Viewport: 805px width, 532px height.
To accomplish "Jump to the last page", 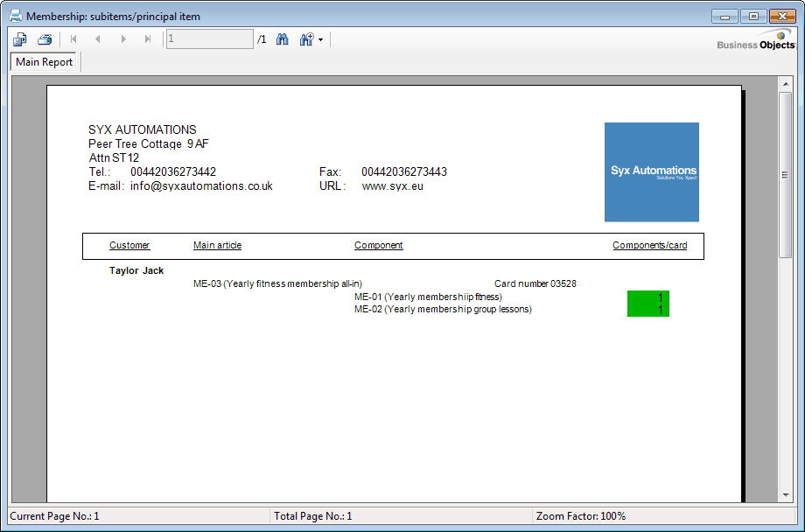I will coord(148,39).
